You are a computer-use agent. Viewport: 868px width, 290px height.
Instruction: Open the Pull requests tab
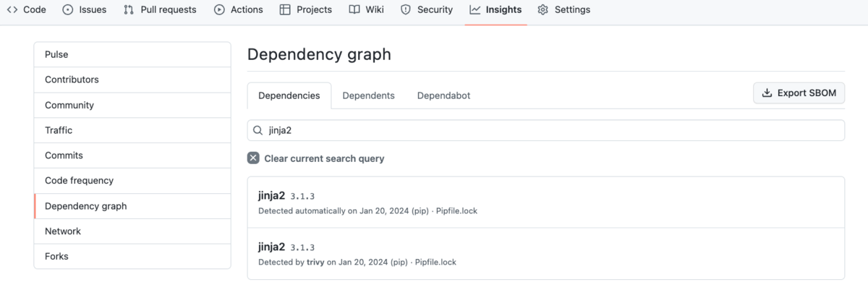point(160,10)
